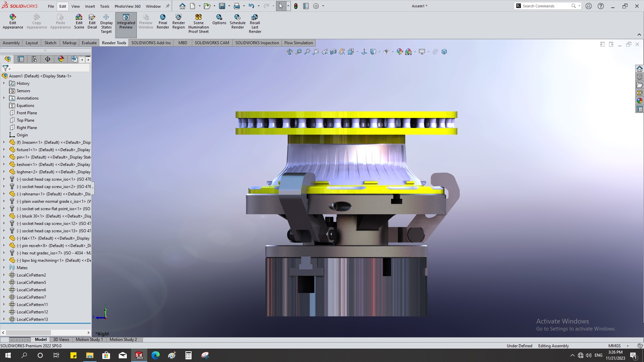Expand the Mates tree item

4,267
